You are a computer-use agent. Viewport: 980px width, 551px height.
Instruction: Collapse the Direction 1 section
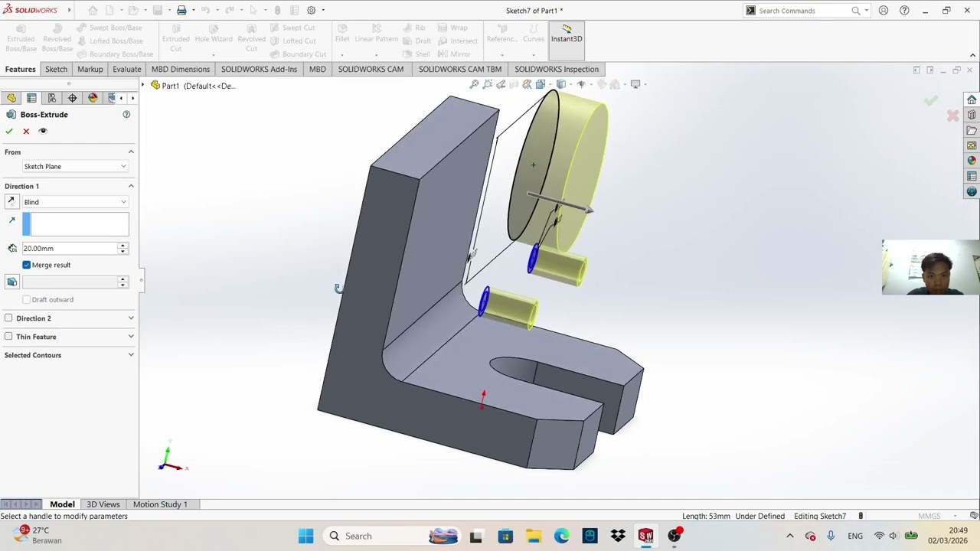coord(131,186)
